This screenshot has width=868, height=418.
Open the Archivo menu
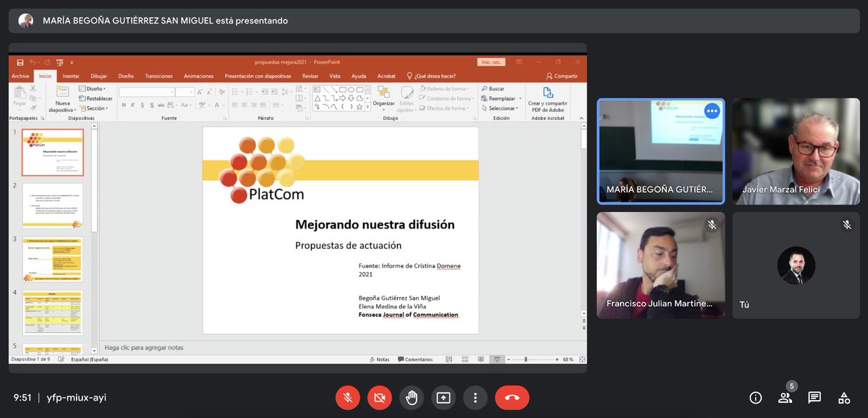click(20, 76)
